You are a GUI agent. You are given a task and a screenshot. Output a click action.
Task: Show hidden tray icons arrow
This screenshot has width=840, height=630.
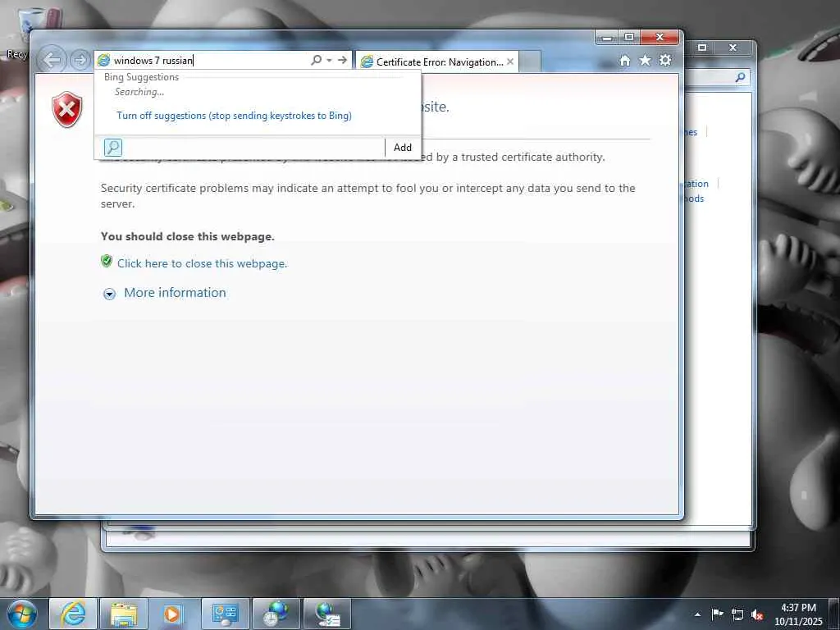pyautogui.click(x=697, y=614)
